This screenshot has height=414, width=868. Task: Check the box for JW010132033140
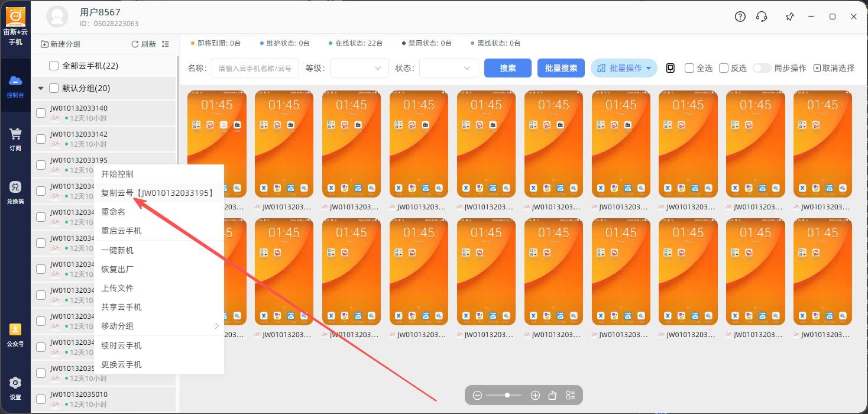click(41, 113)
